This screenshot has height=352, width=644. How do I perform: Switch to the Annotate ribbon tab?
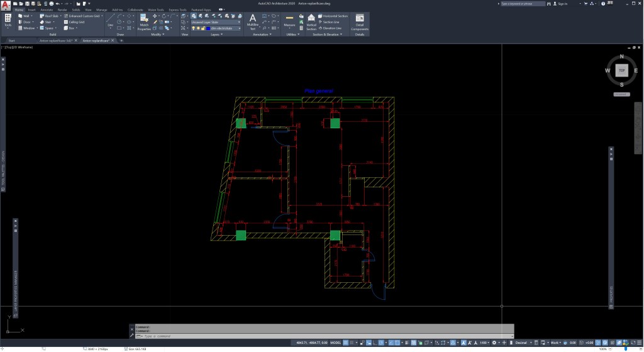(x=46, y=10)
